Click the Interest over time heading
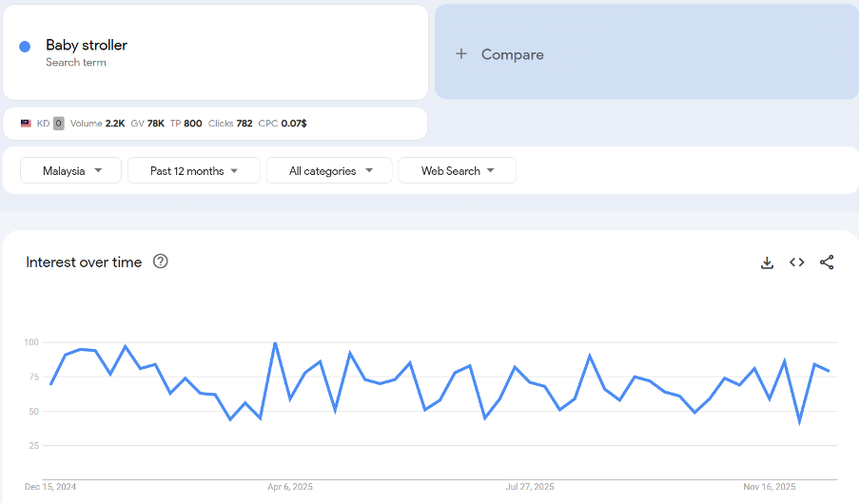860x504 pixels. [x=84, y=262]
